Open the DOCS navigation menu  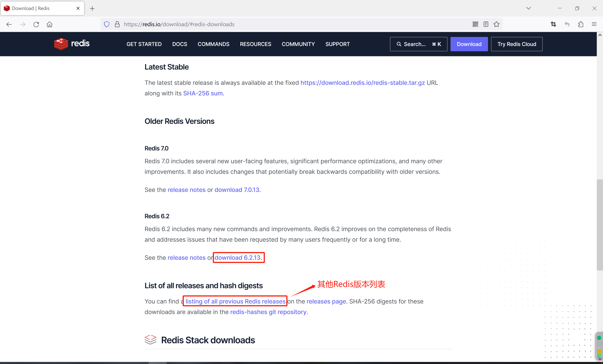[179, 44]
